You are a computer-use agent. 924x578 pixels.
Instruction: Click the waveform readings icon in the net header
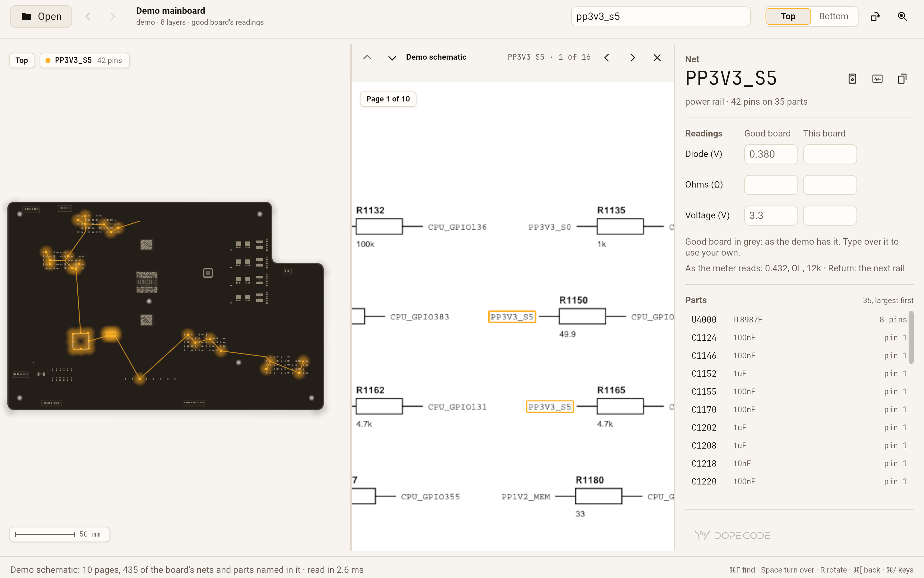point(877,79)
